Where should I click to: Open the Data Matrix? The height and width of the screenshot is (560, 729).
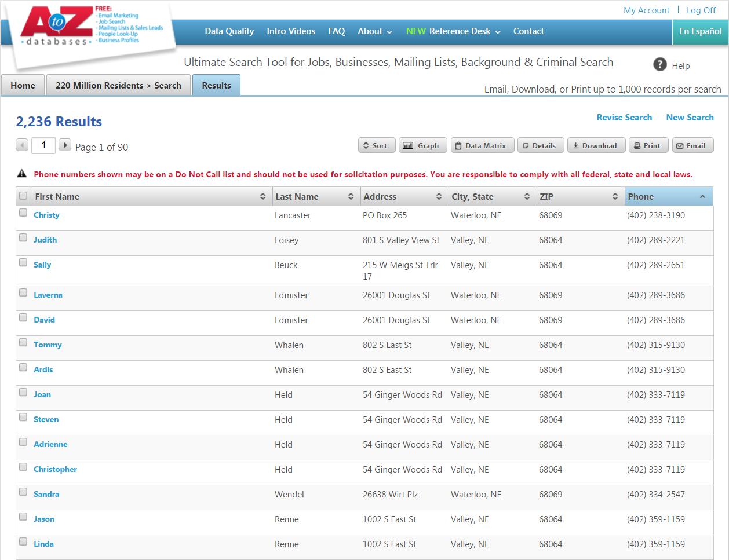coord(482,145)
